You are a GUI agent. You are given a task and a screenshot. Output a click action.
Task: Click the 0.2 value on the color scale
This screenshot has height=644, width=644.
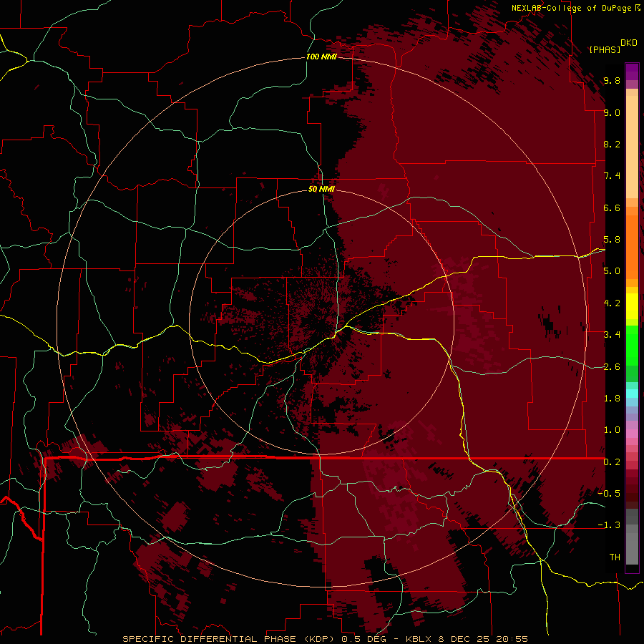(612, 462)
